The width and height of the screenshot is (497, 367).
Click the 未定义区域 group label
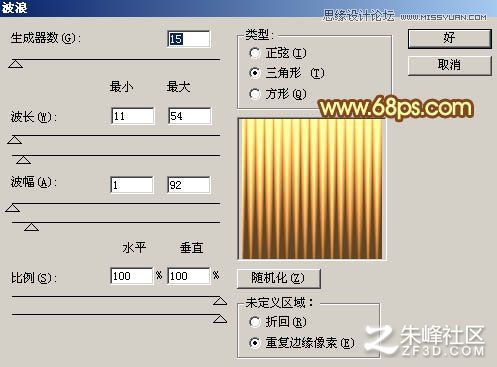pyautogui.click(x=279, y=303)
